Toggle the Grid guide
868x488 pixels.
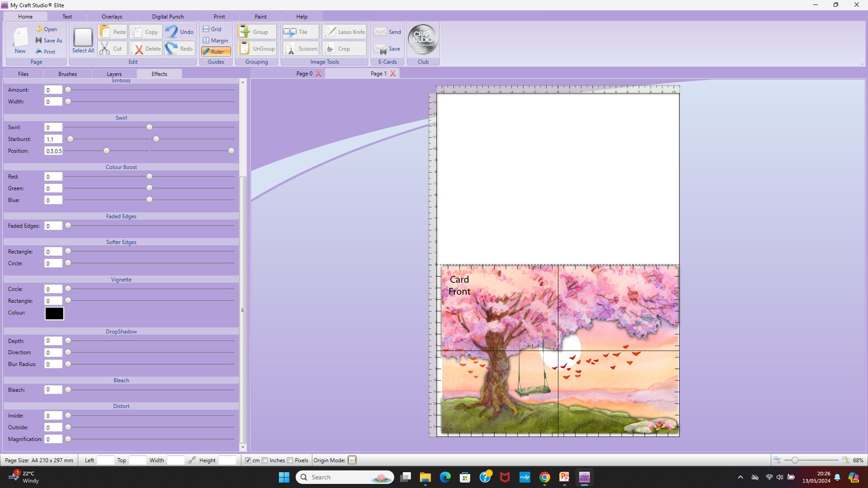[x=212, y=29]
